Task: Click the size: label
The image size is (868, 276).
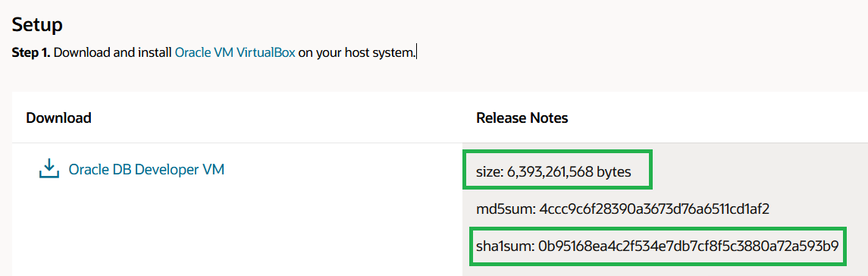Action: pyautogui.click(x=488, y=172)
